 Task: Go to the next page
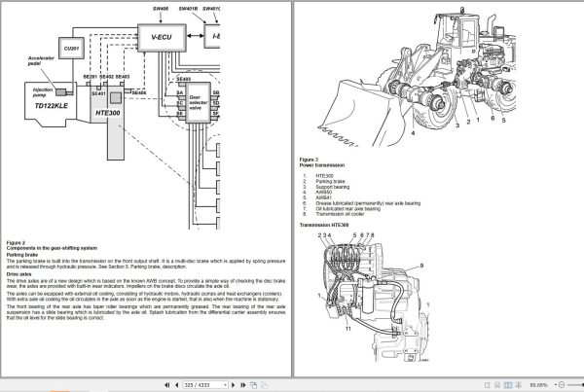click(x=234, y=385)
